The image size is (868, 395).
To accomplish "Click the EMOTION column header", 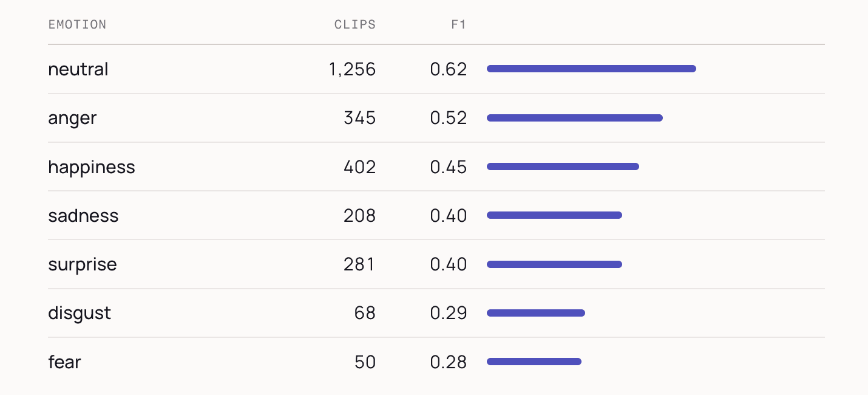I will tap(77, 25).
